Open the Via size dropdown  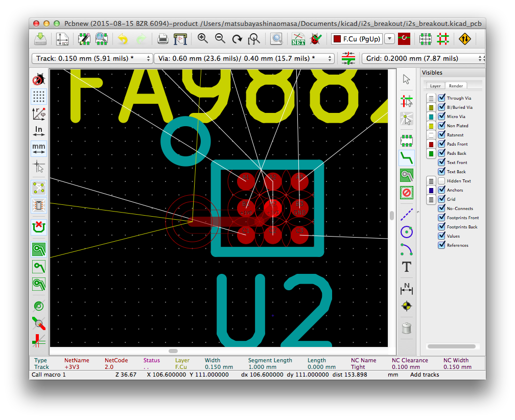[244, 58]
